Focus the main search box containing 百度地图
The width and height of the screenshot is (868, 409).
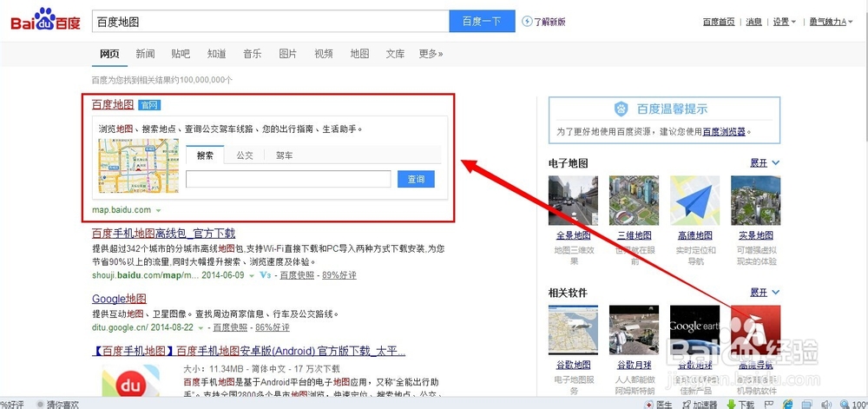click(x=270, y=22)
